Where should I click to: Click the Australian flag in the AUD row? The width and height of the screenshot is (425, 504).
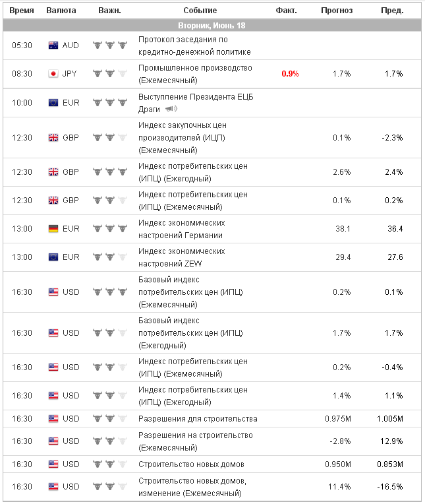click(54, 46)
